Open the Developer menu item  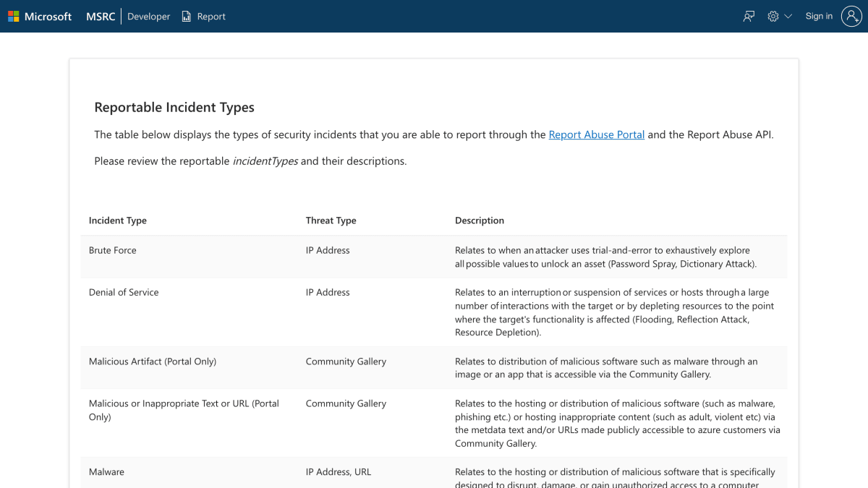(x=149, y=16)
